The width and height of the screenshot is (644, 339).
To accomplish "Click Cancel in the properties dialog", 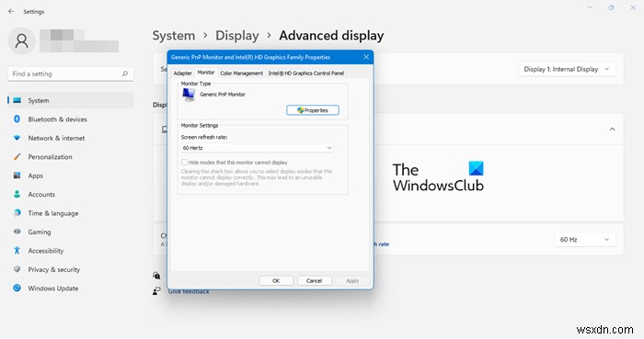I will [315, 281].
